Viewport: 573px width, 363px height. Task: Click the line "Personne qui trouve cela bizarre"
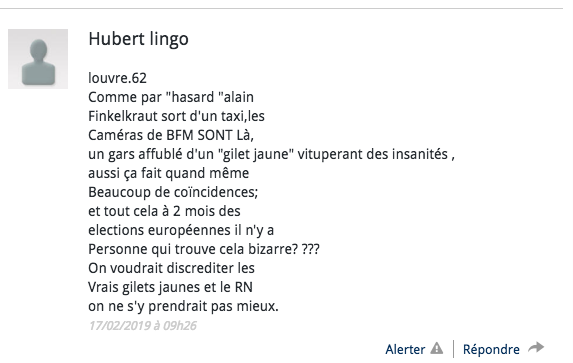point(204,249)
